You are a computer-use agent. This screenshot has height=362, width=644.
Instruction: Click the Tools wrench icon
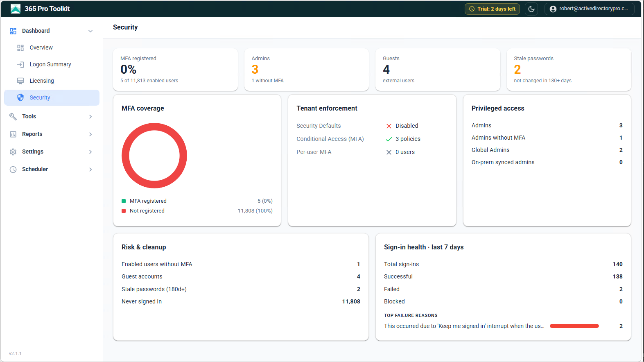[13, 117]
